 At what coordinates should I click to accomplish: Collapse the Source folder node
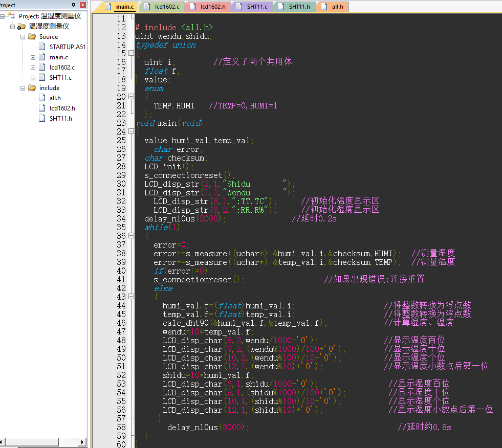coord(23,37)
